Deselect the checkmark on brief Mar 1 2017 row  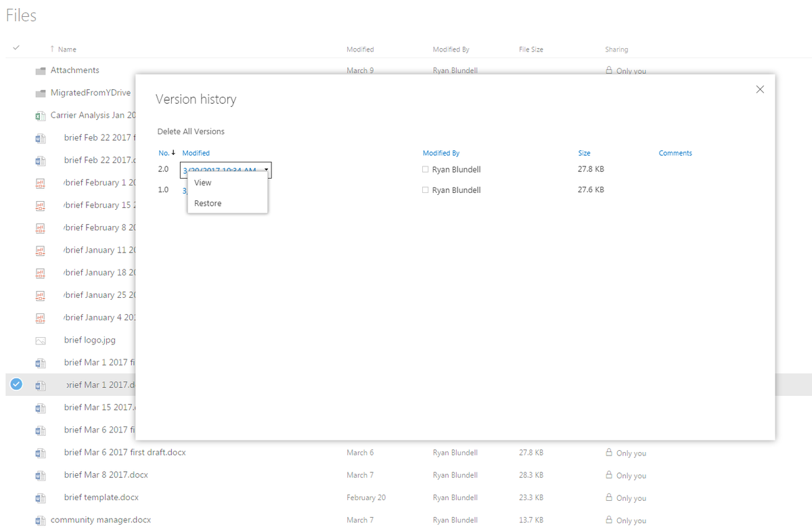16,384
